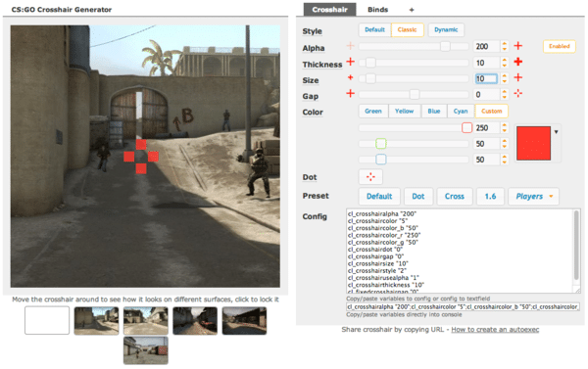Click the blue value stepper arrows
Viewport: 588px width, 369px height.
click(x=505, y=160)
